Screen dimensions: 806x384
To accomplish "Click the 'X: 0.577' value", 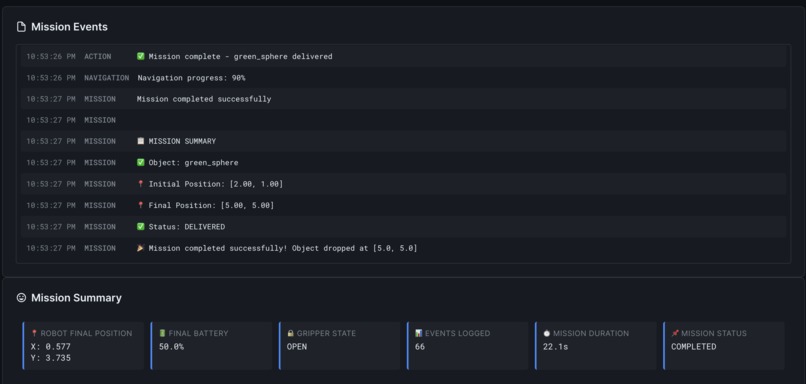I will point(51,347).
